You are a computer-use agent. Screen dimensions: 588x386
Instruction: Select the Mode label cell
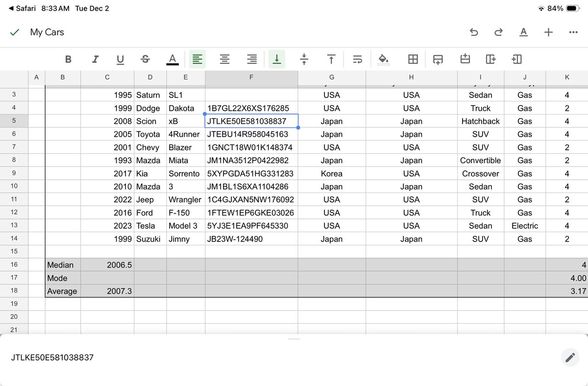tap(63, 278)
